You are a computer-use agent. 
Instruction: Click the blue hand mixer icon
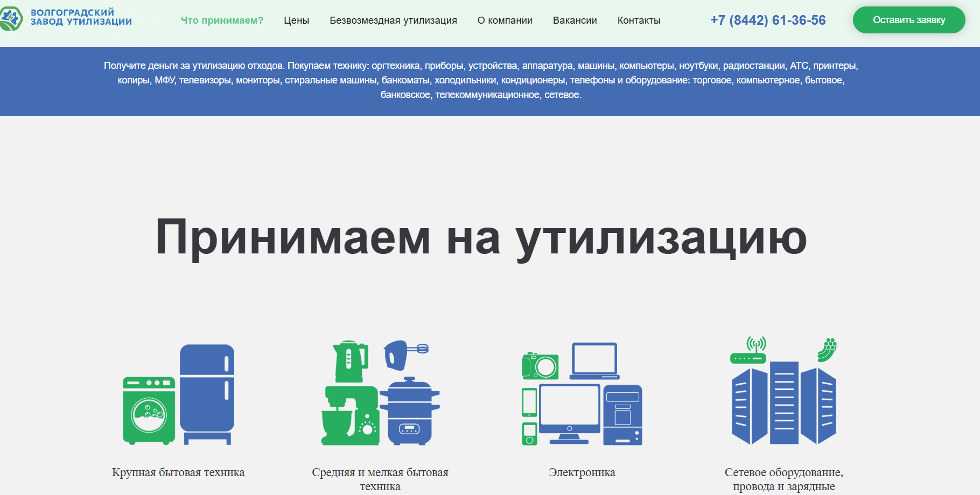(406, 355)
